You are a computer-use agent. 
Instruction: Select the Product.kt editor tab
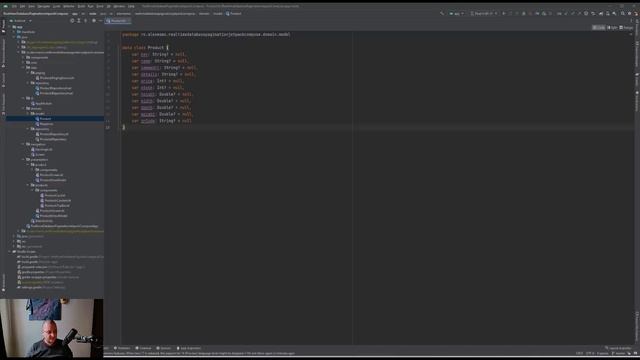click(x=118, y=20)
